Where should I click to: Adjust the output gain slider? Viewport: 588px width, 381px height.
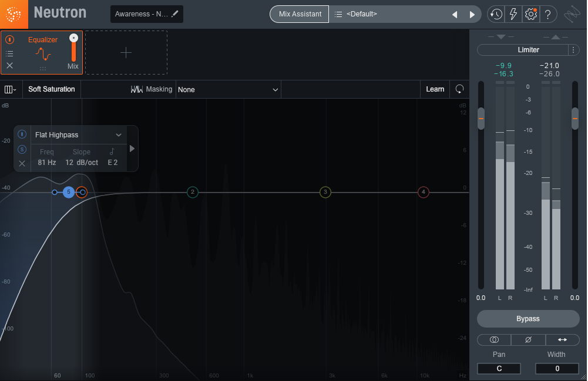574,119
